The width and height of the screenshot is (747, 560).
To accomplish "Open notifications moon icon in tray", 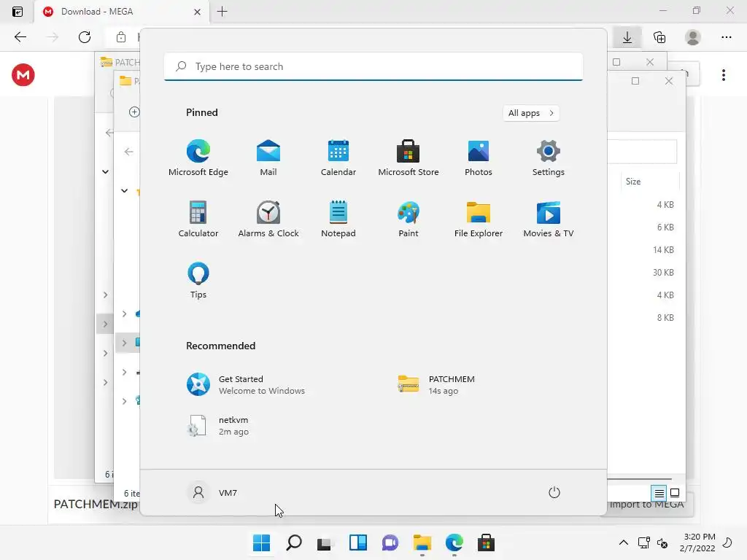I will pyautogui.click(x=727, y=542).
